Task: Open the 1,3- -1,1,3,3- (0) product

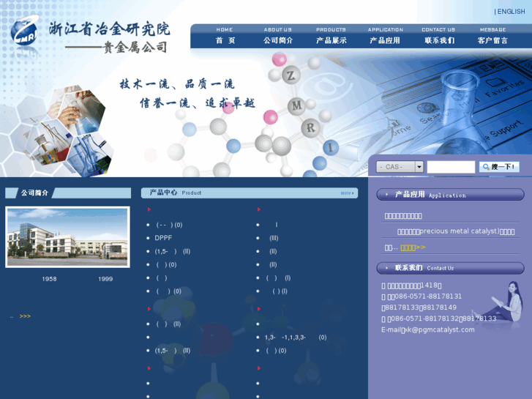Action: tap(296, 338)
